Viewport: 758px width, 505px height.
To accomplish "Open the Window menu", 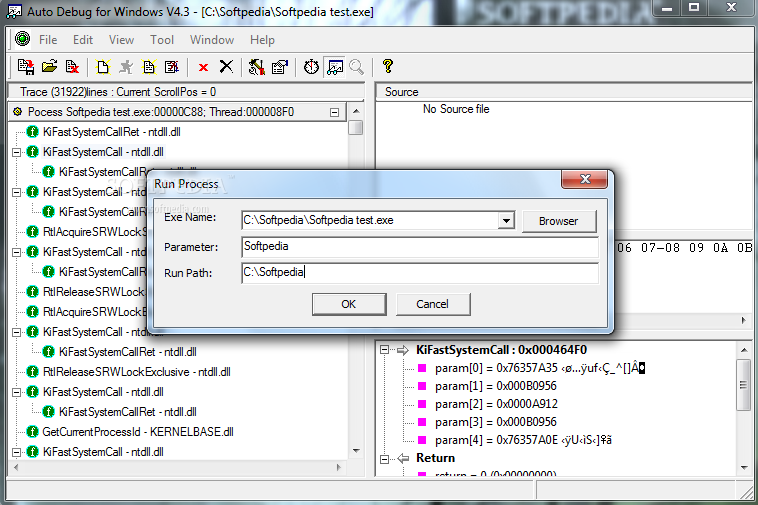I will click(212, 40).
